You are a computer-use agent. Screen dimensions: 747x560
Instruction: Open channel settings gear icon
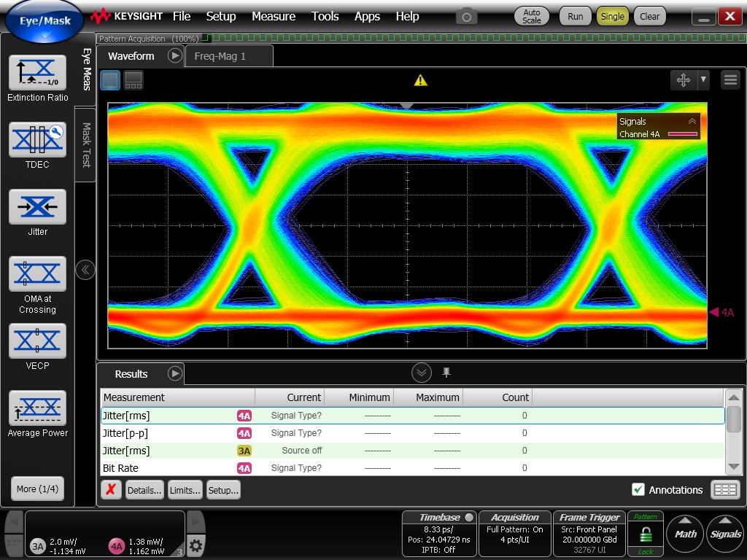(x=196, y=545)
